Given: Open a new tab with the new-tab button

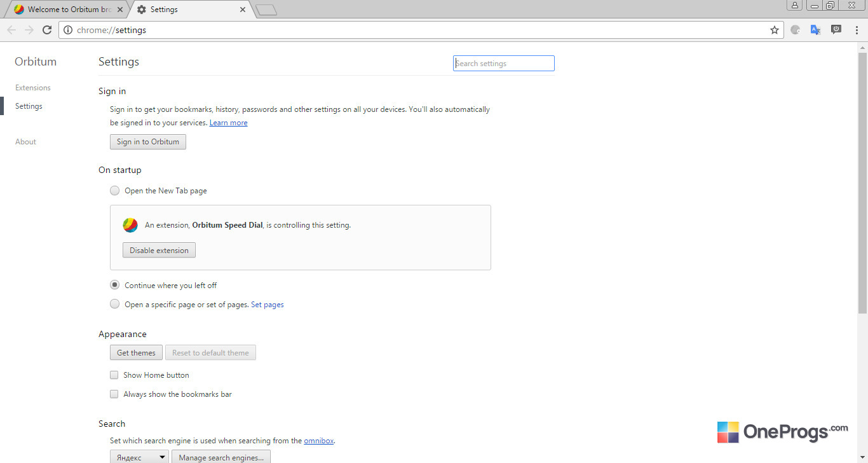Looking at the screenshot, I should coord(266,10).
